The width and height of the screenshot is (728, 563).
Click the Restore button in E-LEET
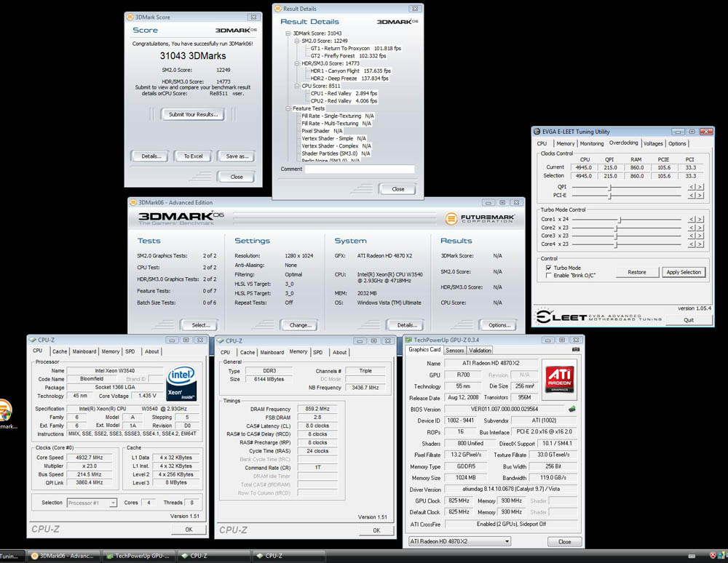[637, 272]
